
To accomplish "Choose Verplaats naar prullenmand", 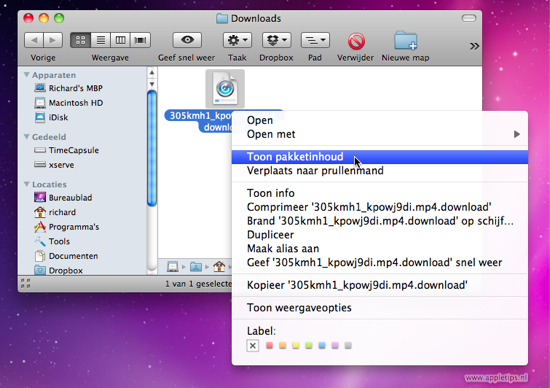I will (380, 170).
